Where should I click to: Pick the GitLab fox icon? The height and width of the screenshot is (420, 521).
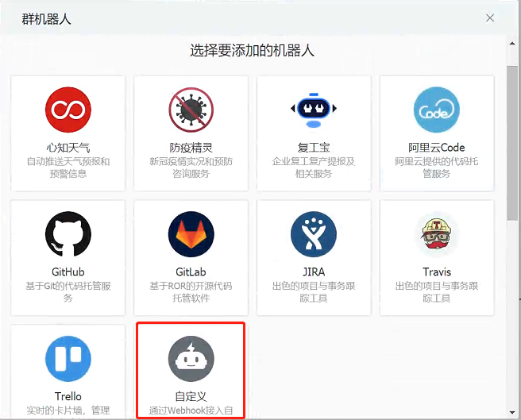point(191,235)
